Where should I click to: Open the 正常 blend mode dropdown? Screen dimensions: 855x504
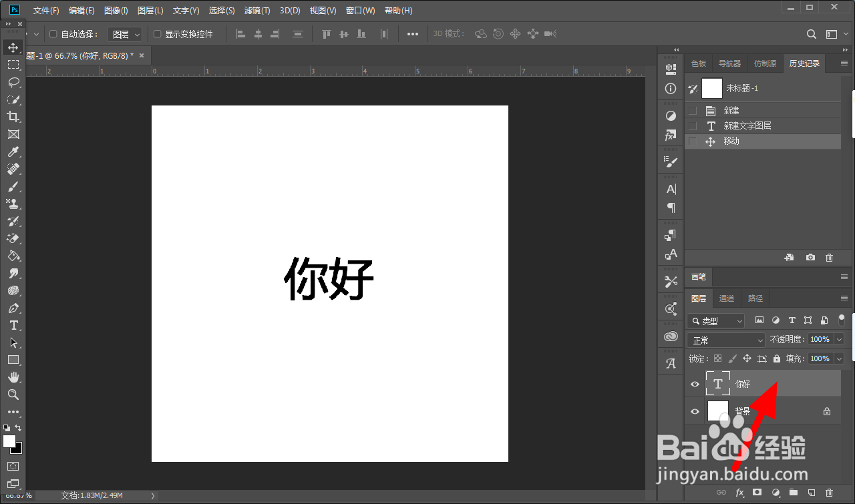coord(726,340)
